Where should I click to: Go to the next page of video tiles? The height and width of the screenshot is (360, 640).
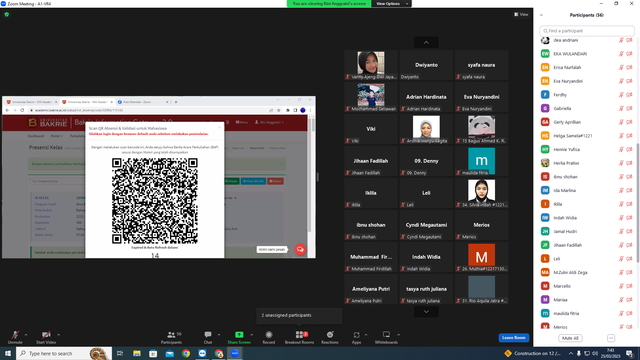[x=426, y=311]
